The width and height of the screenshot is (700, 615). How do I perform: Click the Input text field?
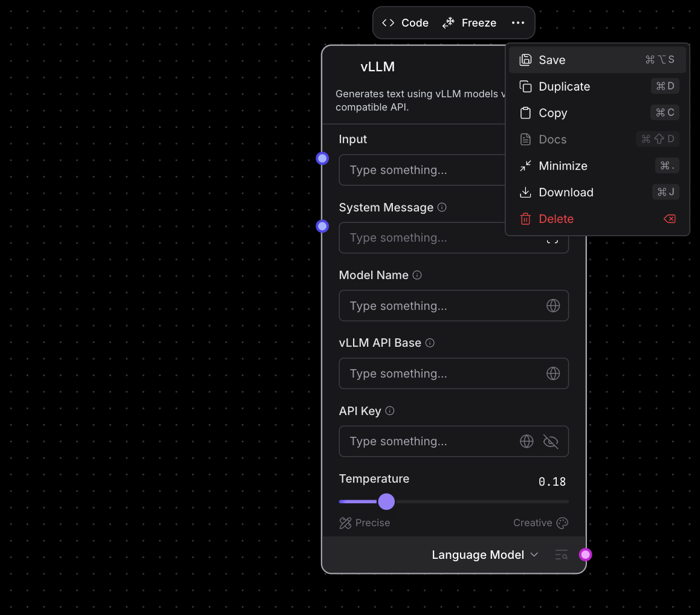coord(422,170)
